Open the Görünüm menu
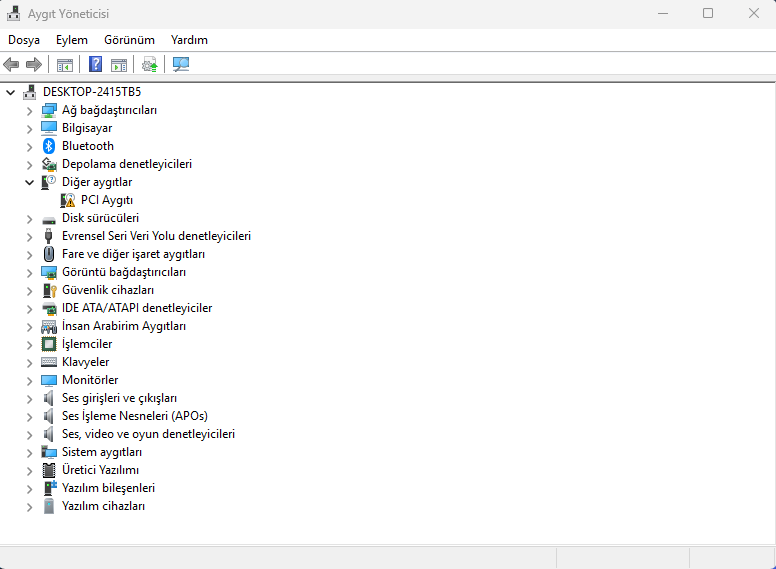This screenshot has height=569, width=776. (x=129, y=40)
